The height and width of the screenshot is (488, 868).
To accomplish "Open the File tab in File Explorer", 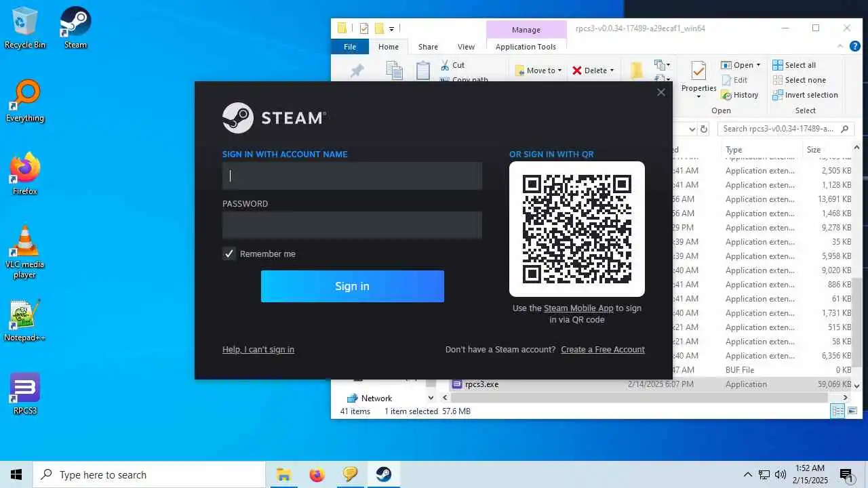I will pyautogui.click(x=350, y=47).
